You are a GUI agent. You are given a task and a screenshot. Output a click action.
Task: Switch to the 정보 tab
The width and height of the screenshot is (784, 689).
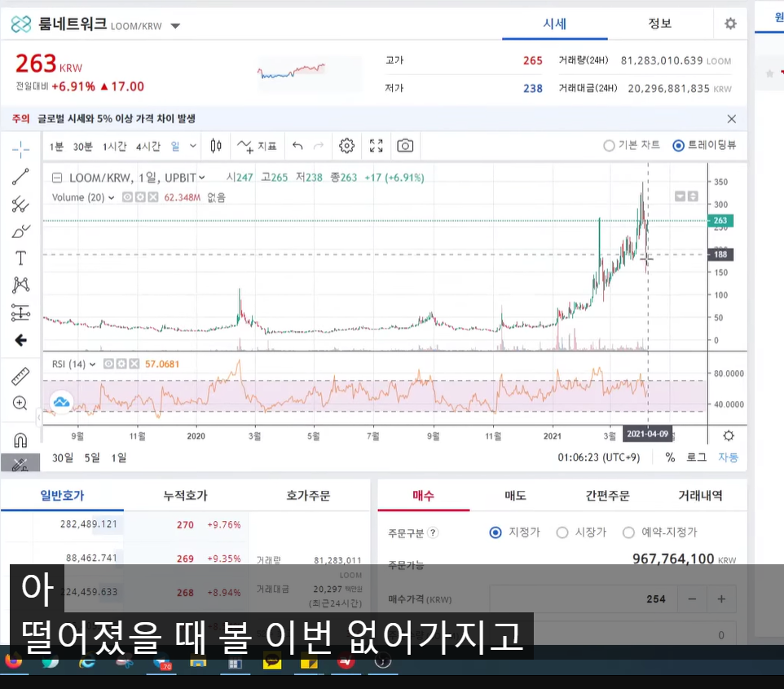point(659,24)
